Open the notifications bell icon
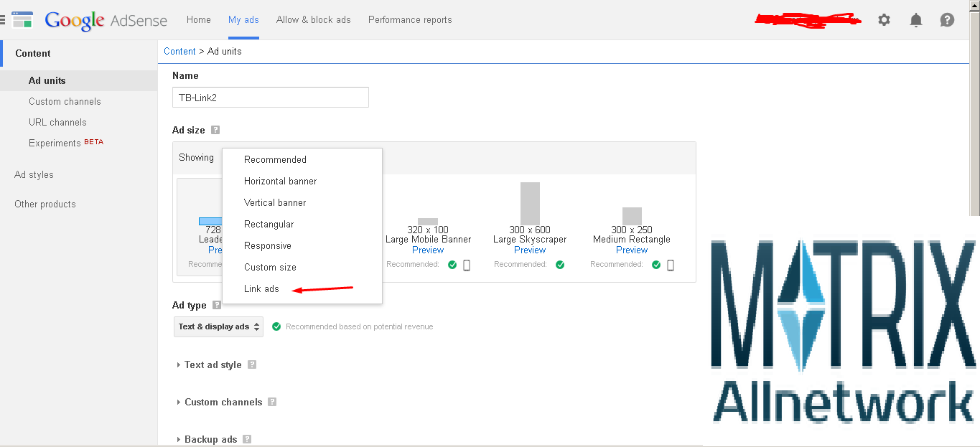This screenshot has height=447, width=980. pyautogui.click(x=915, y=20)
